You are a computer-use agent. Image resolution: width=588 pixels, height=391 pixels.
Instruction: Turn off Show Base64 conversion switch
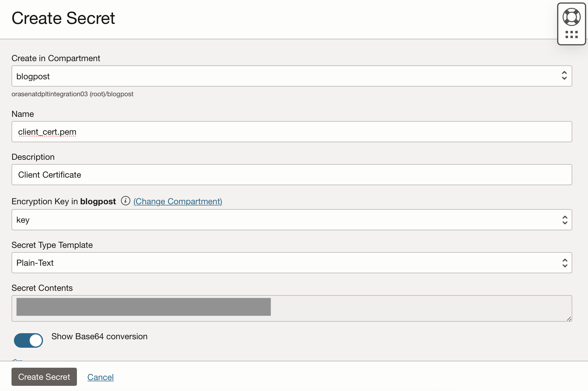(28, 340)
